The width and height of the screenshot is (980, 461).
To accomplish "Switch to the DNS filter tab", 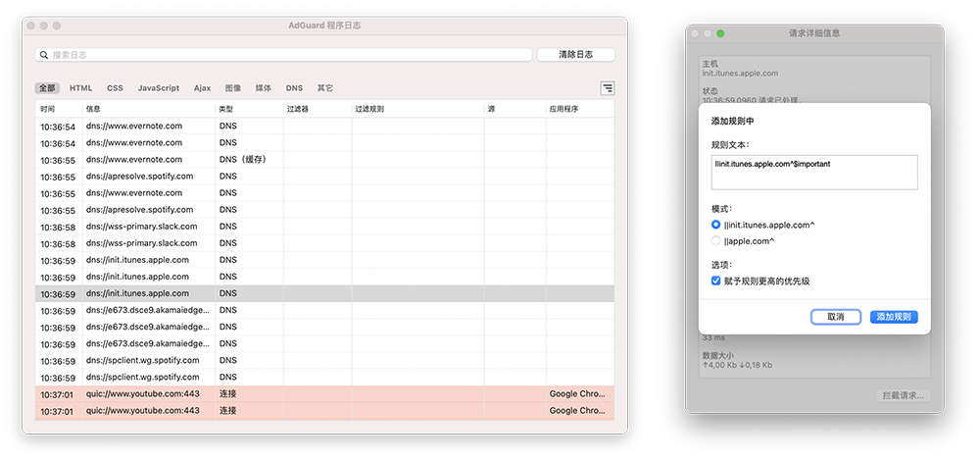I will click(x=294, y=88).
